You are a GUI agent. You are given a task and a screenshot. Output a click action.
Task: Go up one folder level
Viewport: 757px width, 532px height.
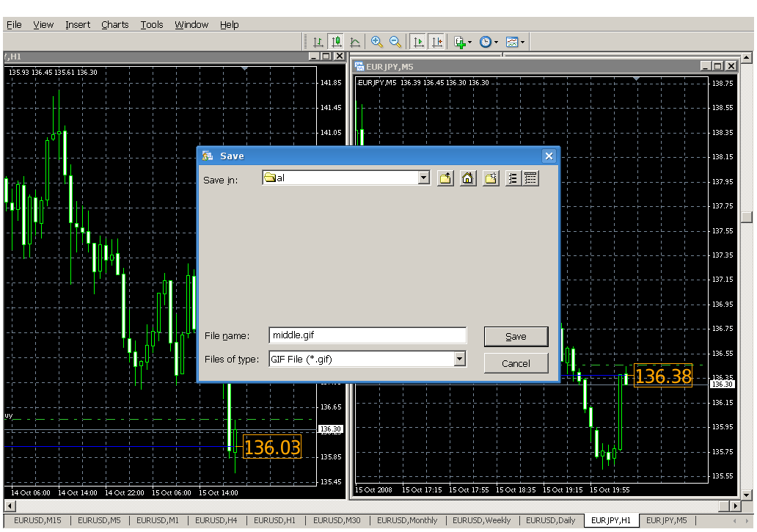[445, 178]
